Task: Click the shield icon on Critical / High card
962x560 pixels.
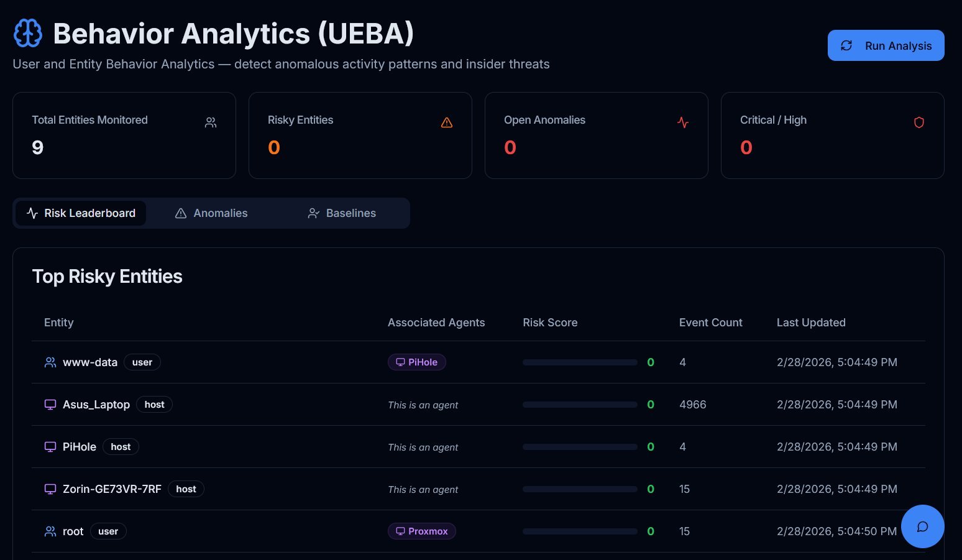Action: click(x=919, y=122)
